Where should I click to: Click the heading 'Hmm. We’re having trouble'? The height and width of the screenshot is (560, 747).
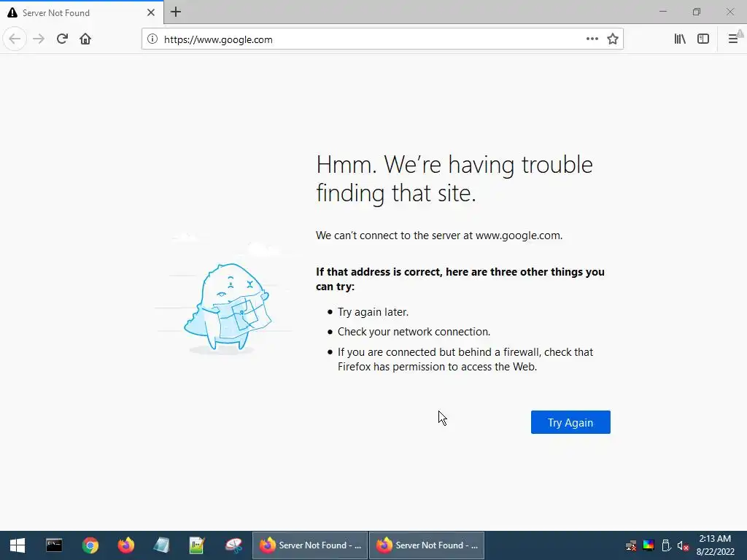click(454, 165)
